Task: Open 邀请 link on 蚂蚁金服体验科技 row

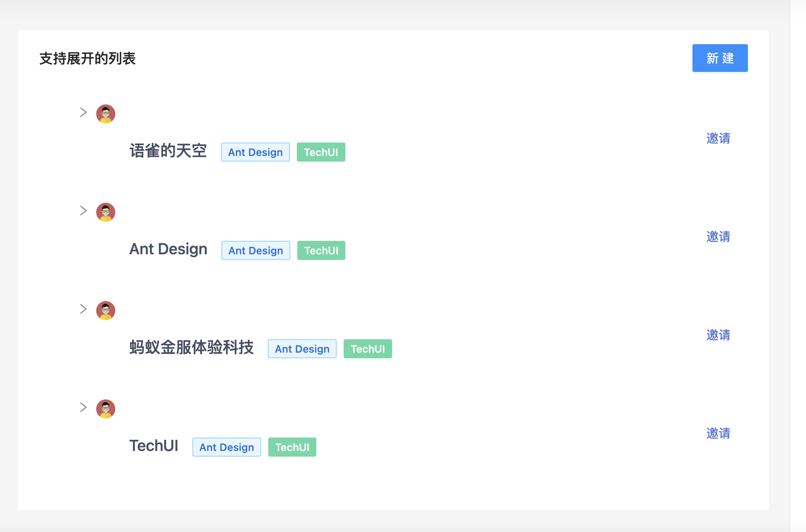Action: [718, 335]
